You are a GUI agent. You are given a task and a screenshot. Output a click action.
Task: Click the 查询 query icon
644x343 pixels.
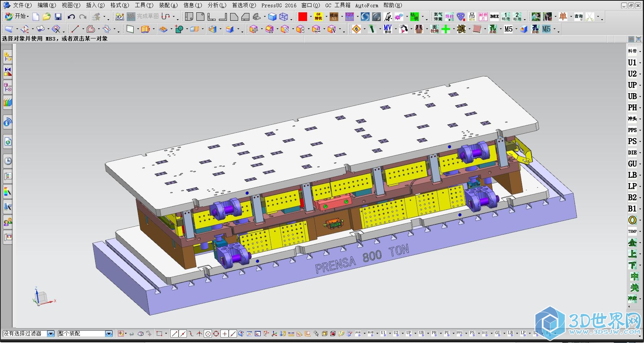pyautogui.click(x=579, y=17)
